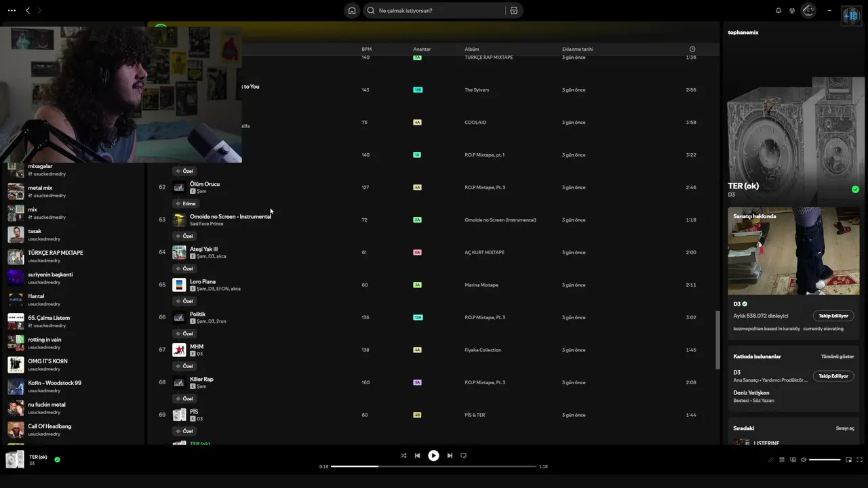Open TÜRKÇE RAP MIXTAPE in sidebar
Viewport: 868px width, 488px height.
pos(73,257)
